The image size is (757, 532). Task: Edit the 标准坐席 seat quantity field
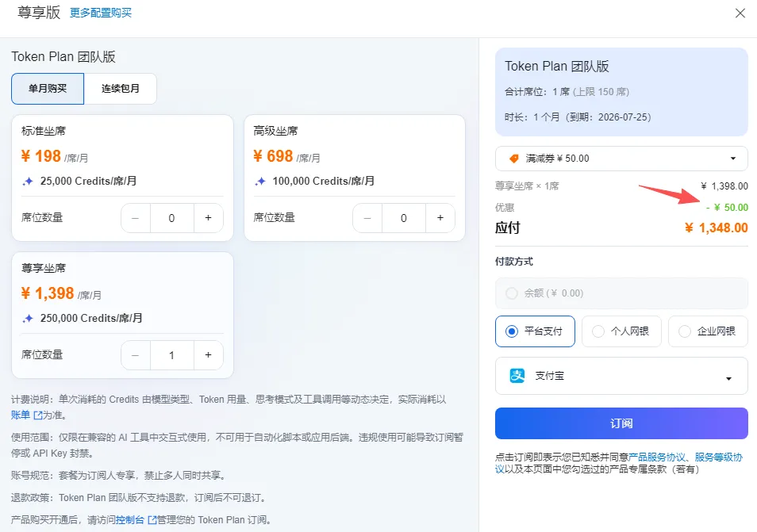(172, 218)
